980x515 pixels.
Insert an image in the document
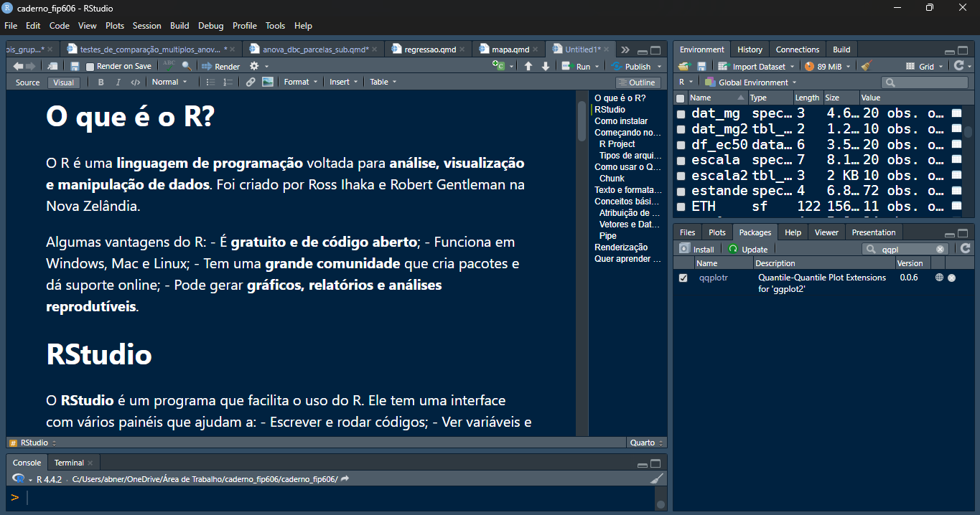click(266, 81)
